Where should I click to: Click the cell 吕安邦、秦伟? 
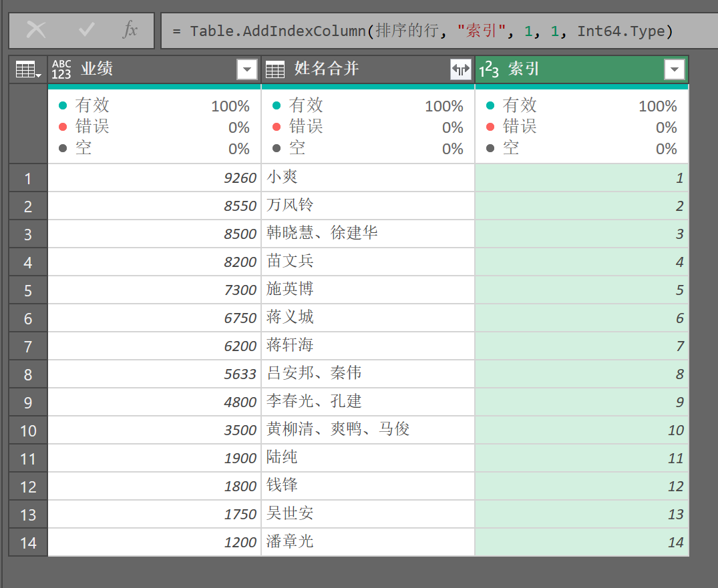click(368, 374)
